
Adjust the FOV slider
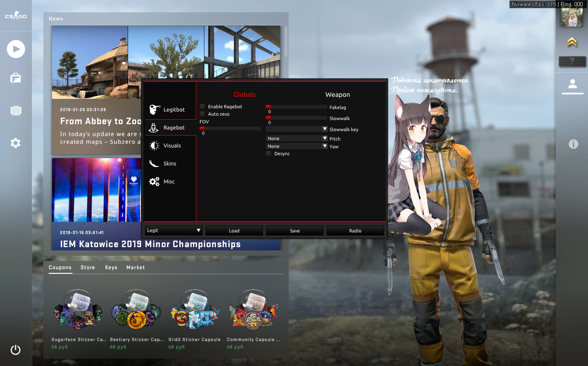[230, 128]
